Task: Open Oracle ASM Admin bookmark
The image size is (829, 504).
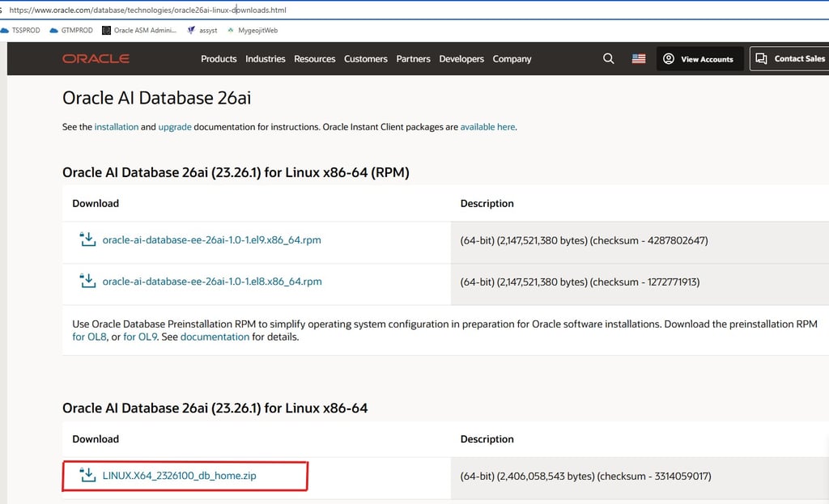Action: [139, 31]
